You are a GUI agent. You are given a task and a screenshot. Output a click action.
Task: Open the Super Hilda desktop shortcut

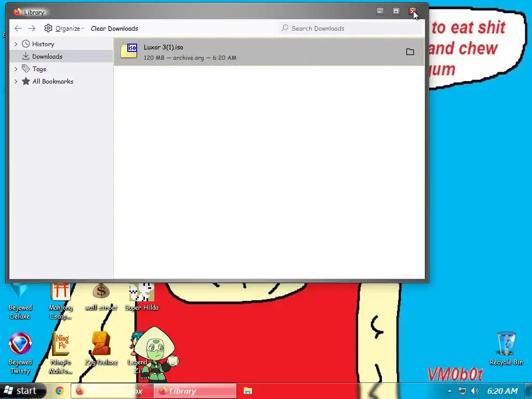coord(142,297)
